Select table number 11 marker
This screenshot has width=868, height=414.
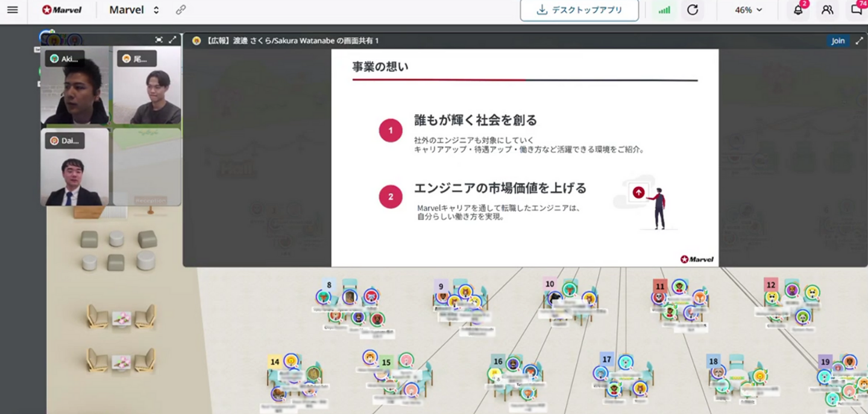[660, 286]
